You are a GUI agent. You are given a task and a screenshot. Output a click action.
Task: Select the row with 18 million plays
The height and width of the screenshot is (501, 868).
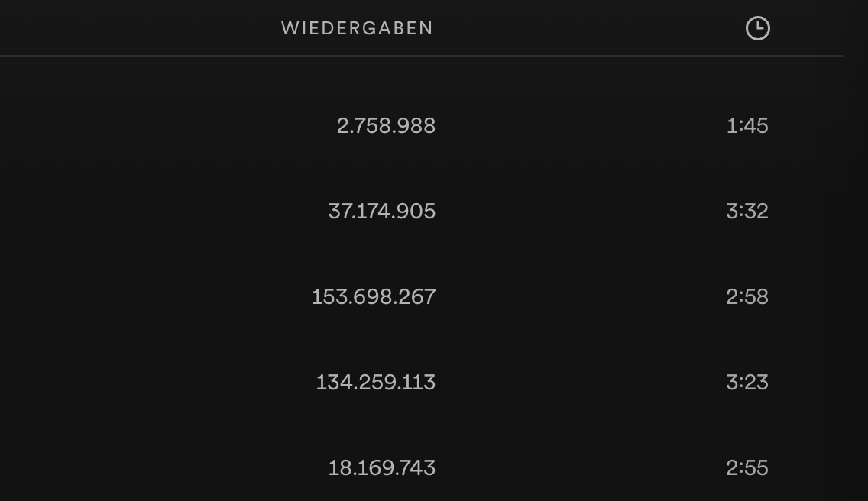point(381,467)
